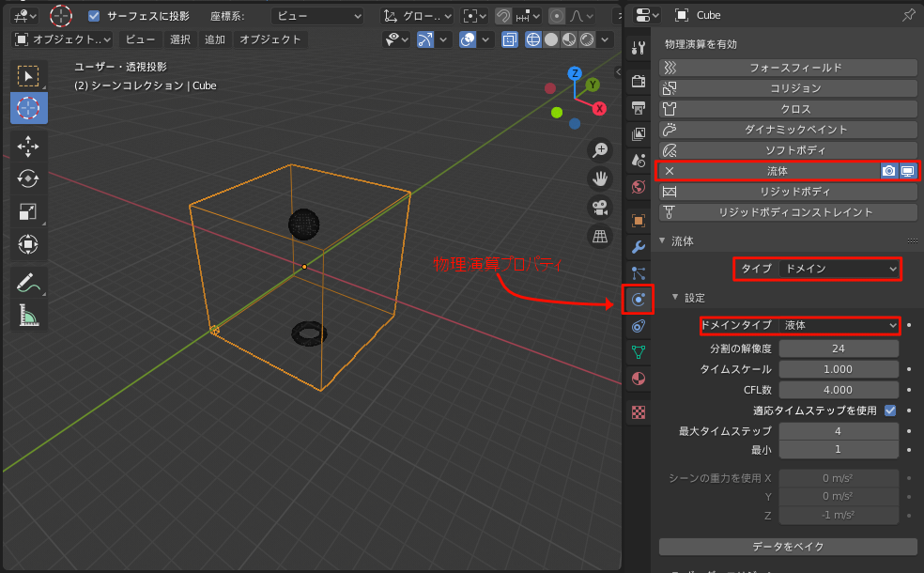Click the ソフトボディ button
This screenshot has width=924, height=573.
[788, 150]
